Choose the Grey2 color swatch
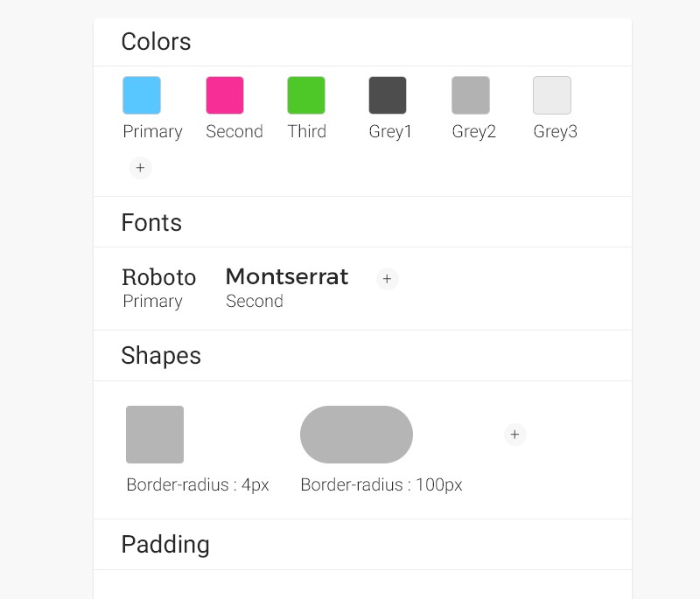Viewport: 700px width, 599px height. coord(471,95)
